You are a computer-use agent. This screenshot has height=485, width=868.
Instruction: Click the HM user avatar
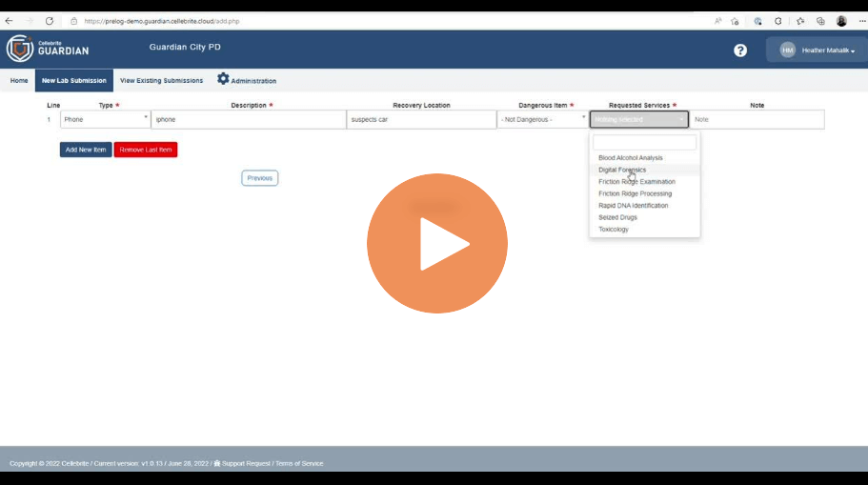[787, 50]
